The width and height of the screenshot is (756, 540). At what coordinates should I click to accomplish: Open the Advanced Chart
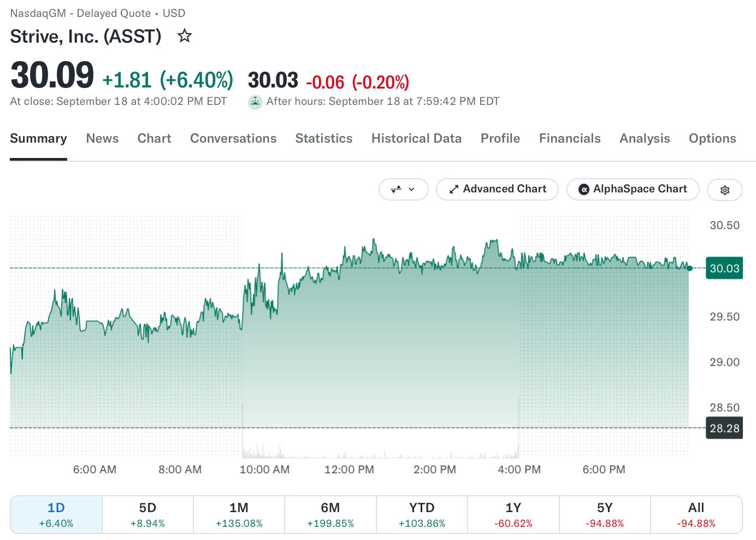click(x=498, y=189)
